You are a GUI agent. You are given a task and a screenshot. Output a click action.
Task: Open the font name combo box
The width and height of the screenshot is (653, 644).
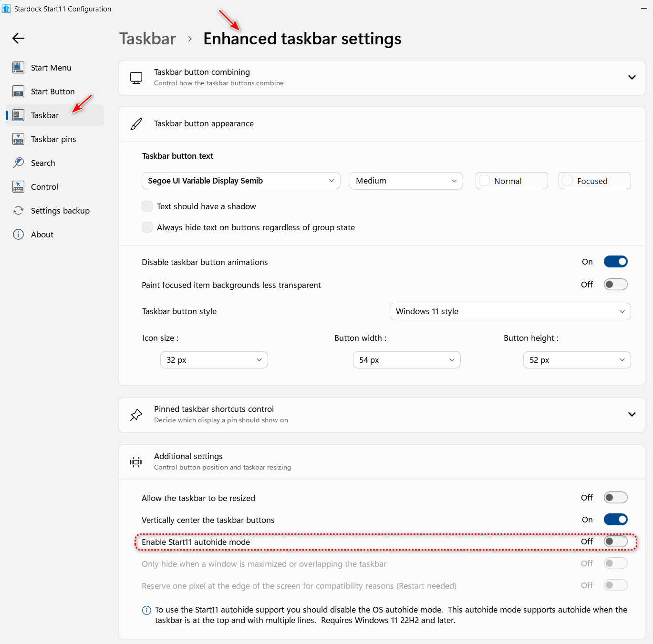(241, 181)
